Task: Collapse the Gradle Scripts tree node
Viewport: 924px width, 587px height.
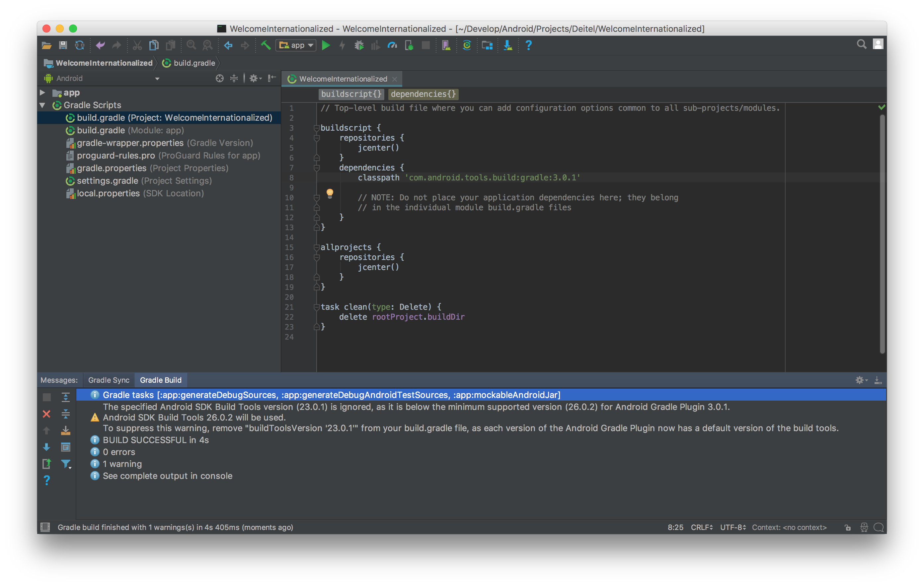Action: coord(42,105)
